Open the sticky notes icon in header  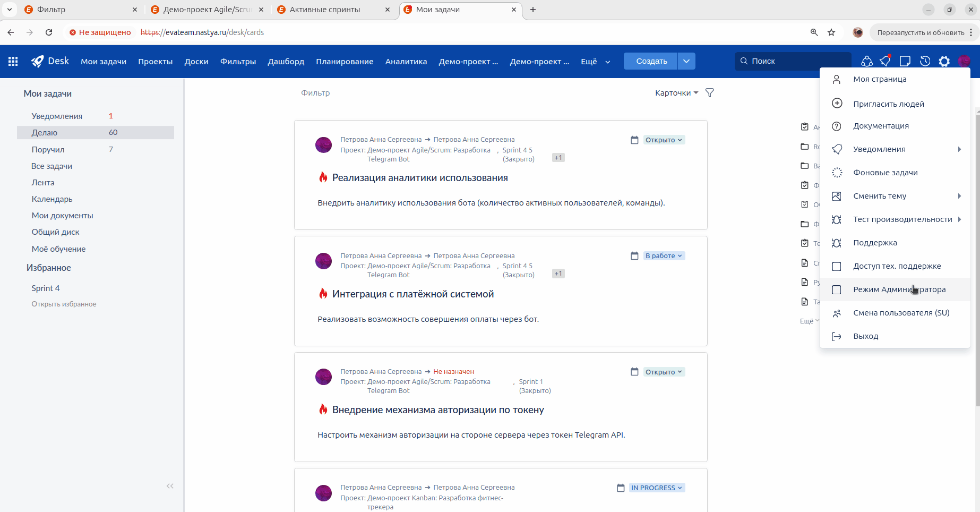point(905,61)
